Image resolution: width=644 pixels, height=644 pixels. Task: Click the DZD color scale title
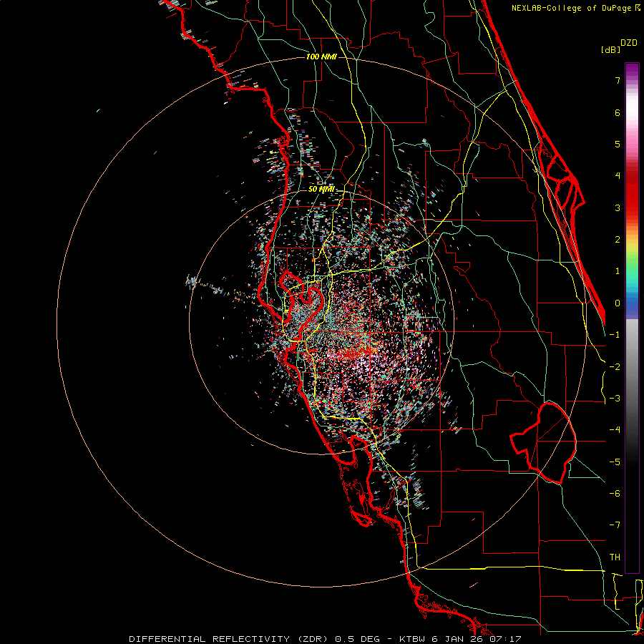tap(629, 43)
